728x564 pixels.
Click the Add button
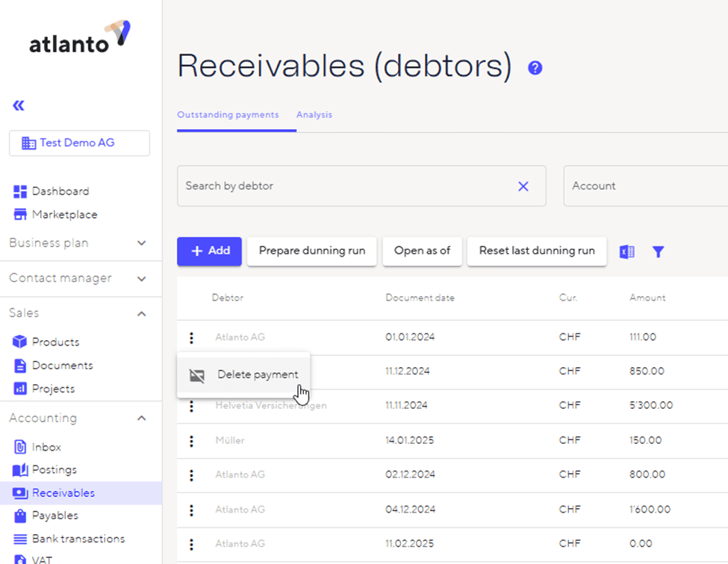(210, 251)
